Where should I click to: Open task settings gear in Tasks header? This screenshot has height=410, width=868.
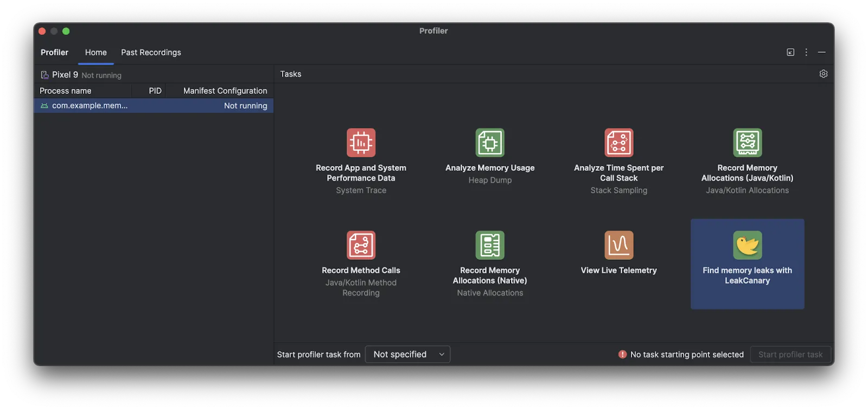[823, 74]
